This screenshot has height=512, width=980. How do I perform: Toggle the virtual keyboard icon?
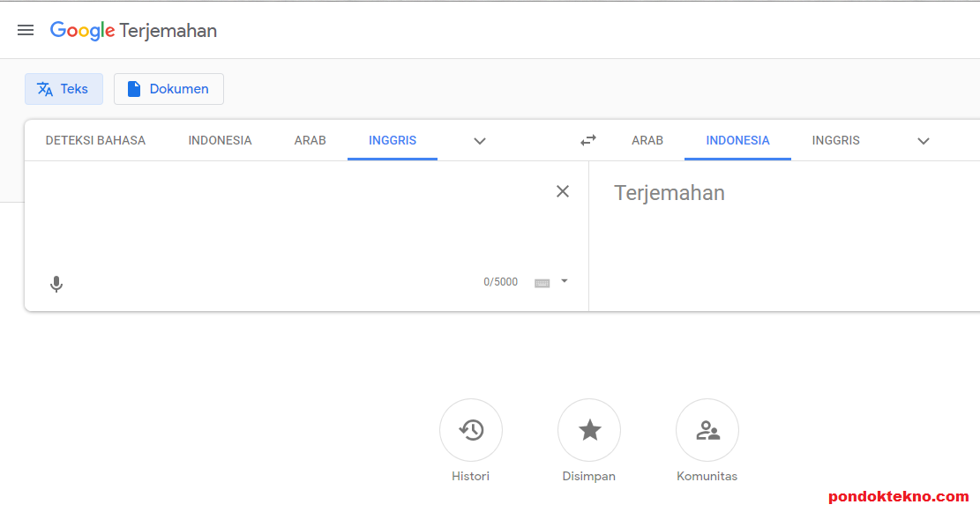click(x=542, y=283)
